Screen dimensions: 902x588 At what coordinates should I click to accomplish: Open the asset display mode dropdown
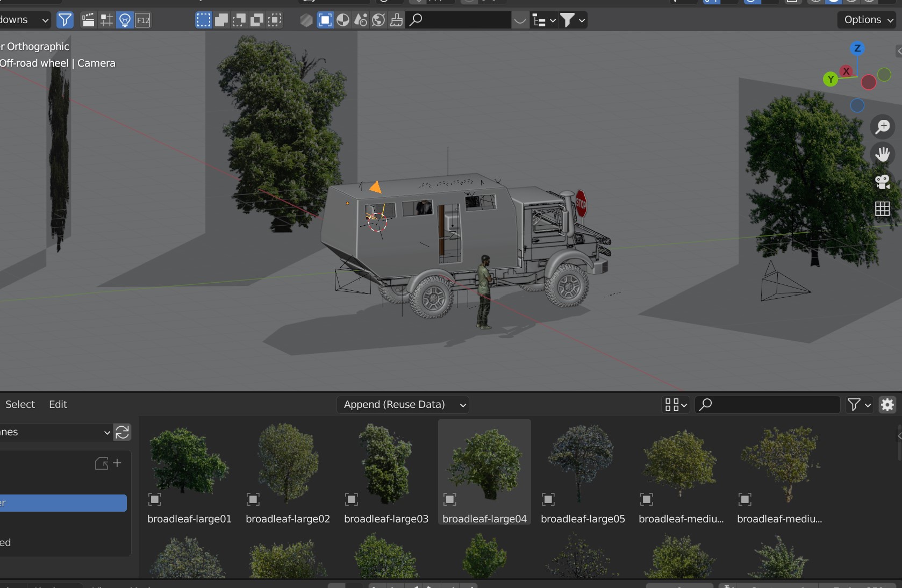(676, 405)
